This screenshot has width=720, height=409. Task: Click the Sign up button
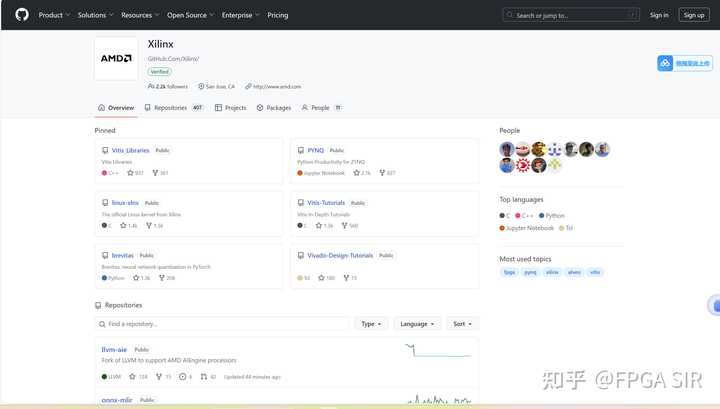694,15
